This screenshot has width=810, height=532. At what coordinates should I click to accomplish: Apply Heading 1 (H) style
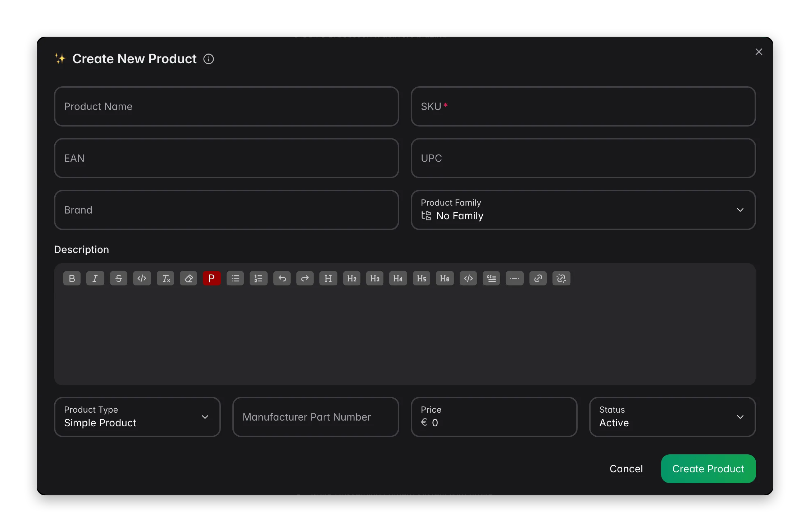(328, 278)
